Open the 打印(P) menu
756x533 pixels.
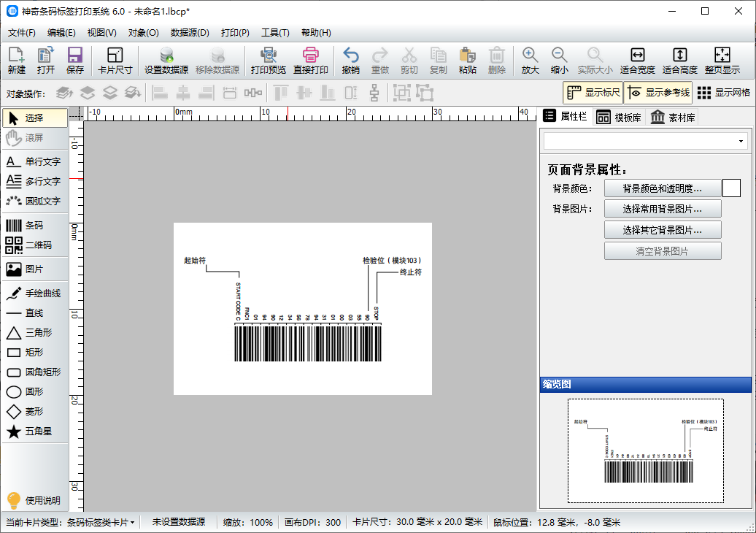(235, 33)
